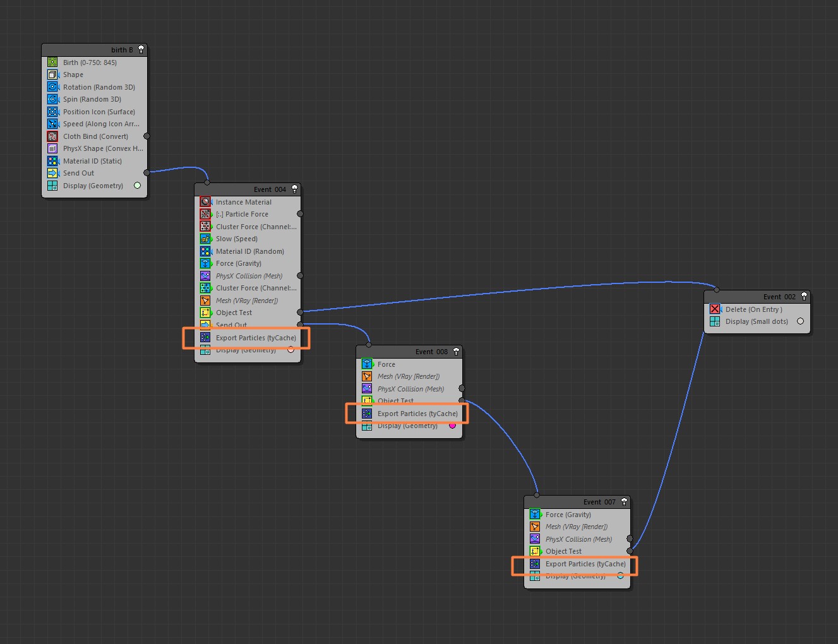Click the Birth (0-750: 845) operator icon
The image size is (838, 644).
point(52,63)
